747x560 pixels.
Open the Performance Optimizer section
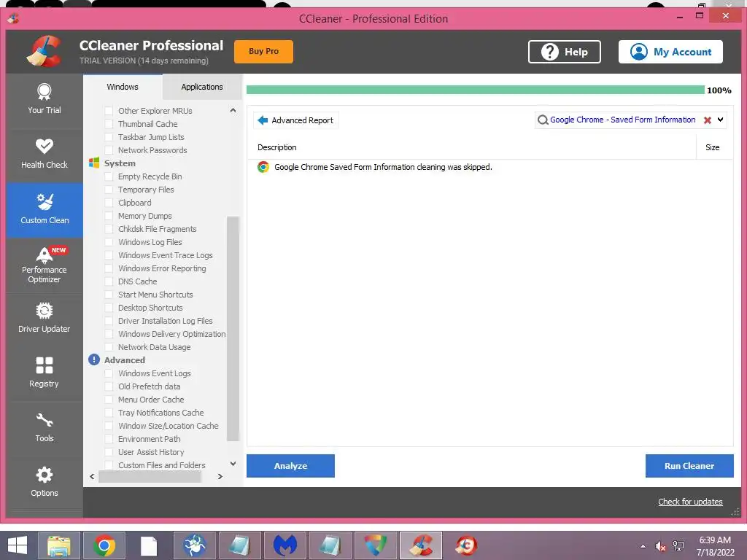pyautogui.click(x=44, y=265)
